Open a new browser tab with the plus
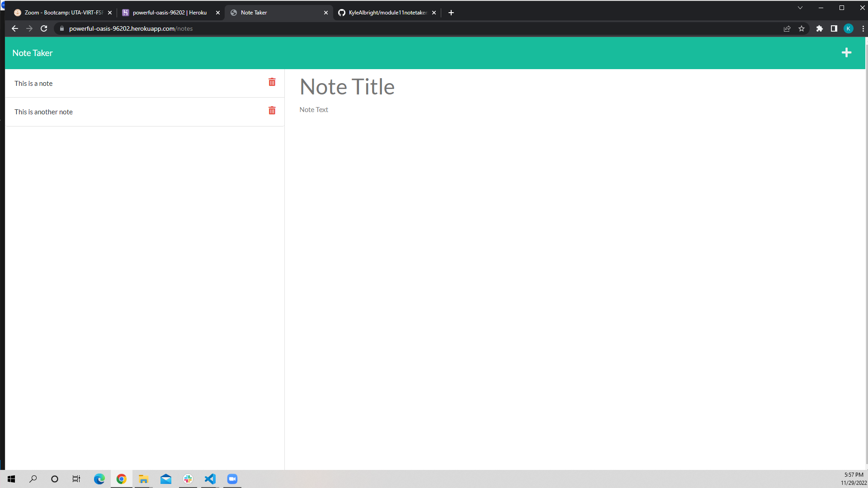Image resolution: width=868 pixels, height=488 pixels. 450,12
